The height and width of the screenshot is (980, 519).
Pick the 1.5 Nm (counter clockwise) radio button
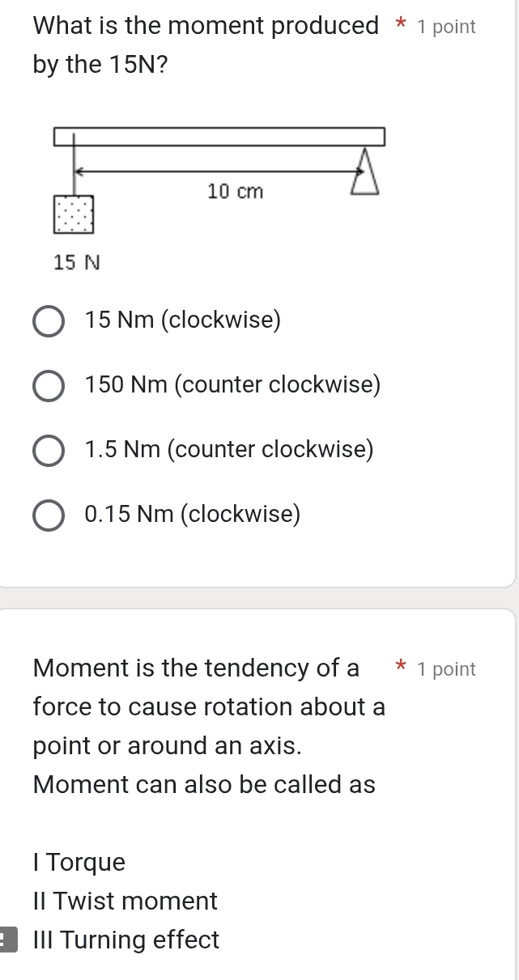click(49, 451)
